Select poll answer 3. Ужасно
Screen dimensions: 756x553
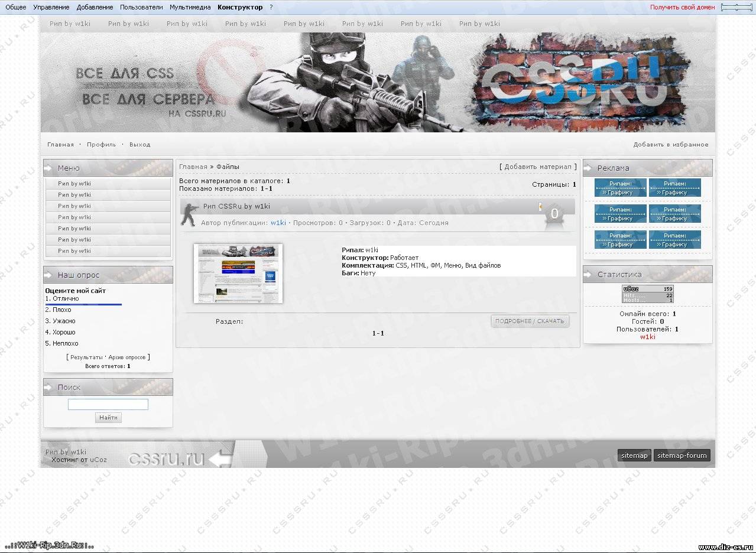[x=60, y=321]
